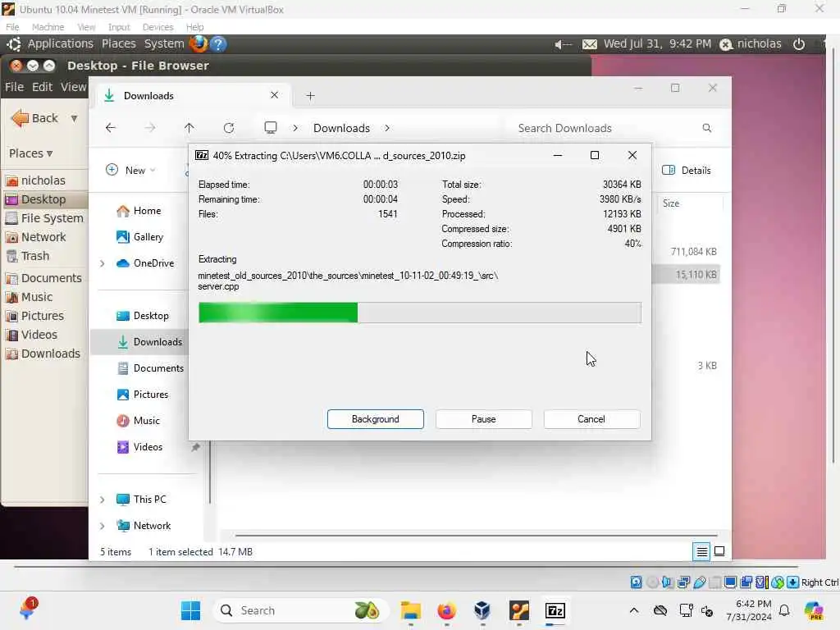Open File Explorer from the taskbar
The image size is (840, 630).
(411, 610)
